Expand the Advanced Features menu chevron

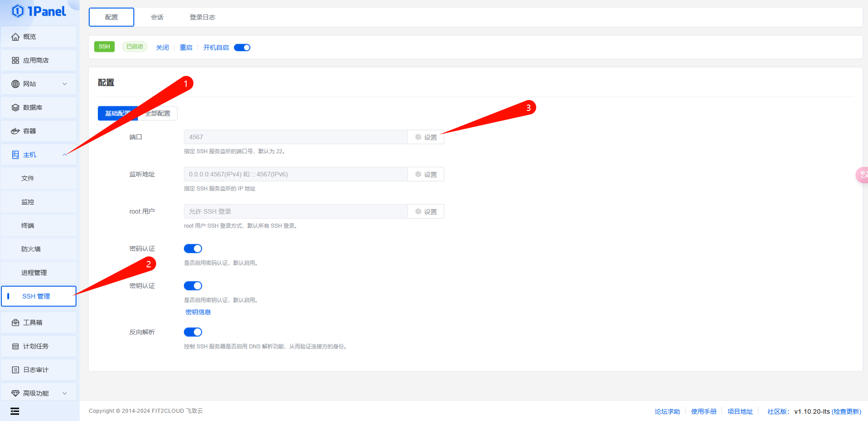pos(65,393)
